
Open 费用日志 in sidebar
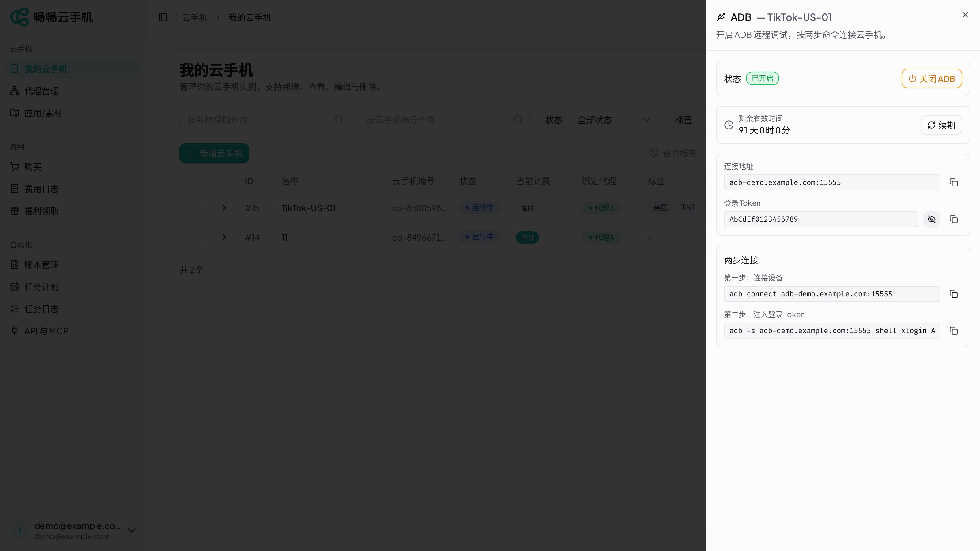pyautogui.click(x=73, y=189)
